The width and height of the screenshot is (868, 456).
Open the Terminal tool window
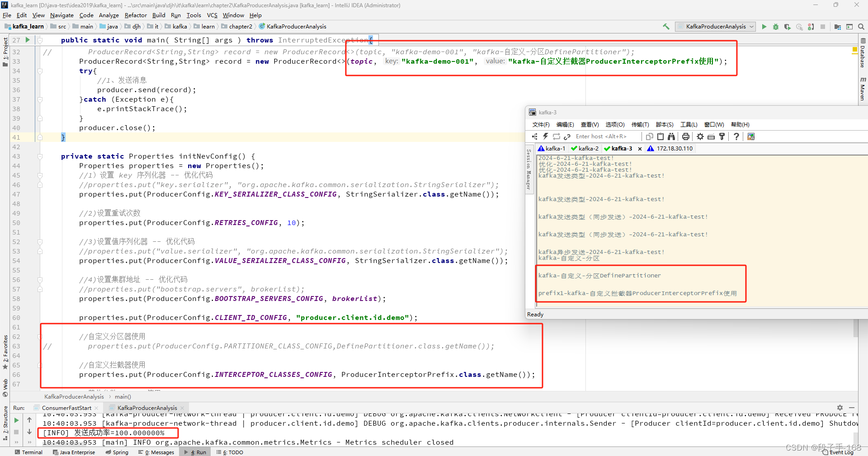(x=28, y=452)
